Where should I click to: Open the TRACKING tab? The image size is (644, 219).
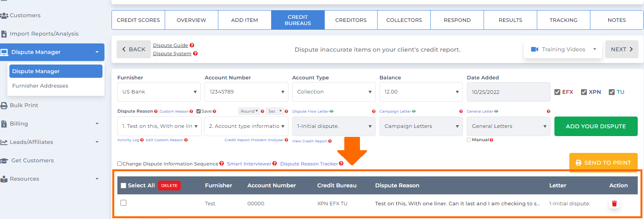[x=563, y=20]
